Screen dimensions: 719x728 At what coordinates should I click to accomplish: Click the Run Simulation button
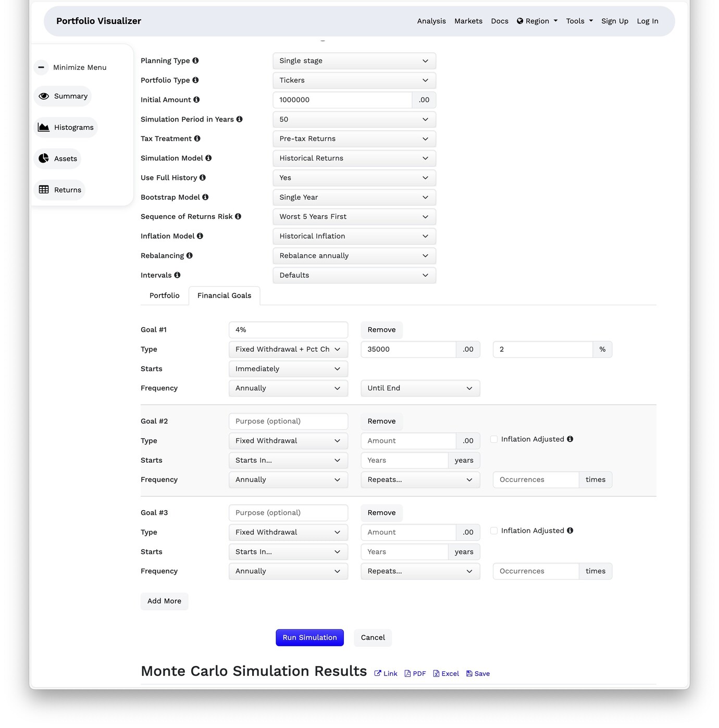[x=309, y=637]
